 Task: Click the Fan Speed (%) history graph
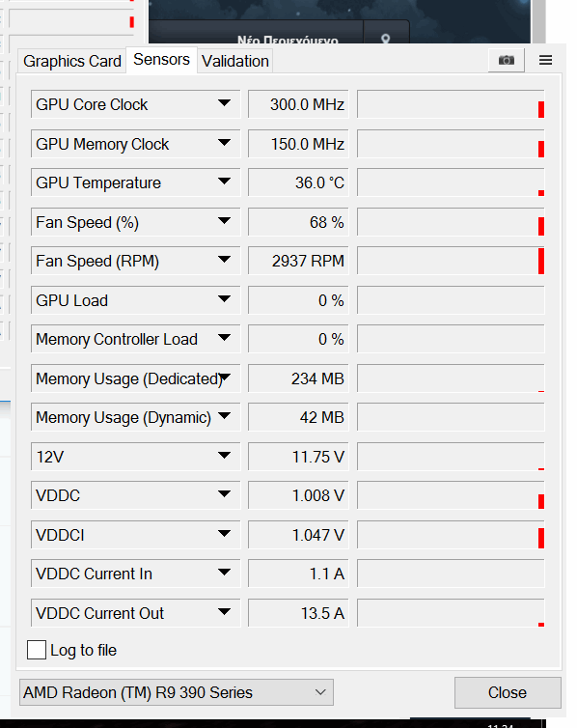click(451, 222)
